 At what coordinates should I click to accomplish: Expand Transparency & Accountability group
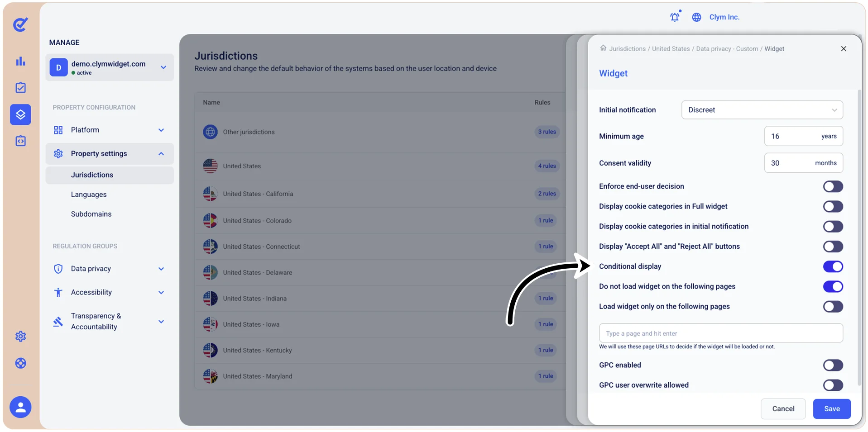click(x=110, y=322)
